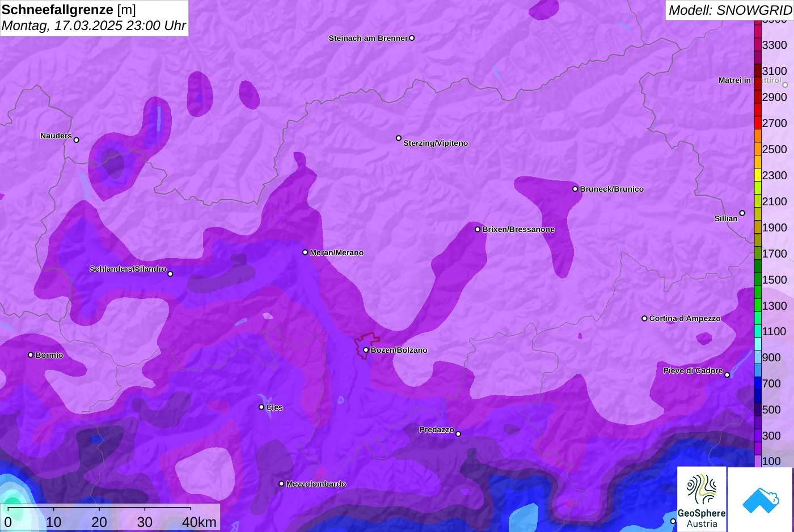
Task: Click the blue cloud-and-arrow logo icon
Action: 761,500
